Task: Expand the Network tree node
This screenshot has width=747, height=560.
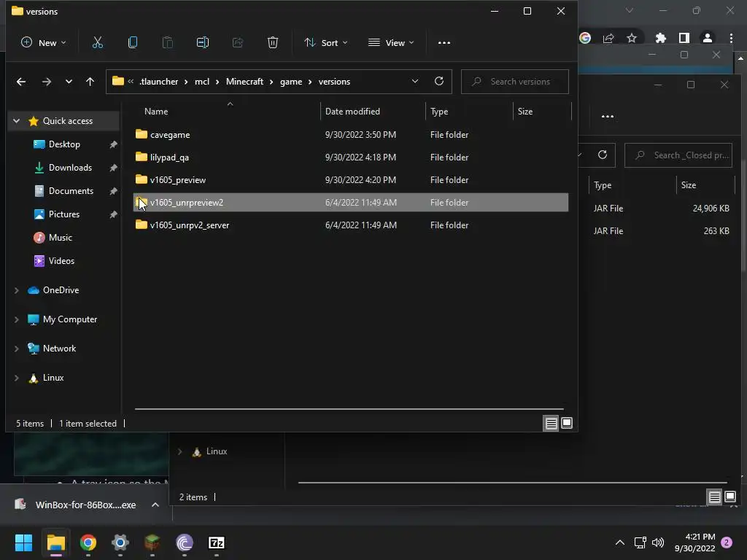Action: tap(16, 349)
